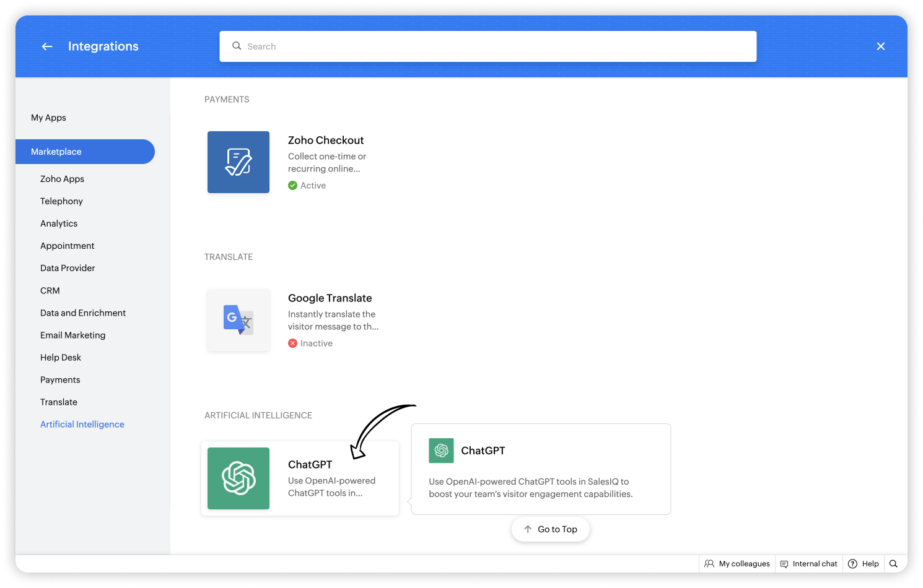Click the TRANSLATE section heading
Viewport: 923px width, 588px height.
(x=229, y=257)
